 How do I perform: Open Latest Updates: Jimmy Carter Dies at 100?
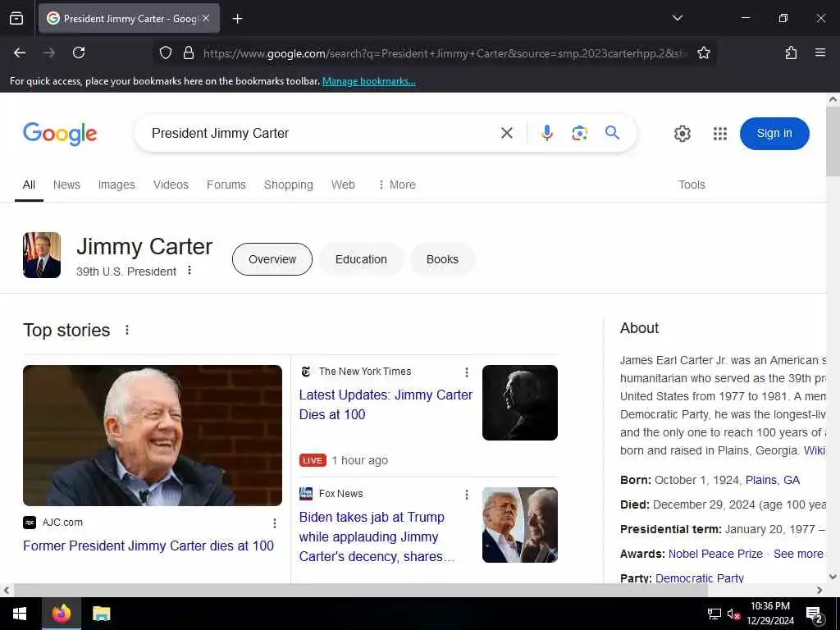(x=386, y=404)
